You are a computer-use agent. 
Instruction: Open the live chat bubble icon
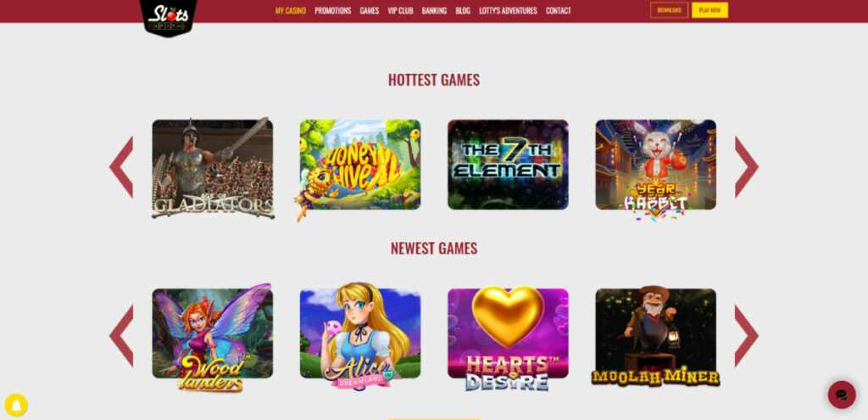tap(842, 395)
